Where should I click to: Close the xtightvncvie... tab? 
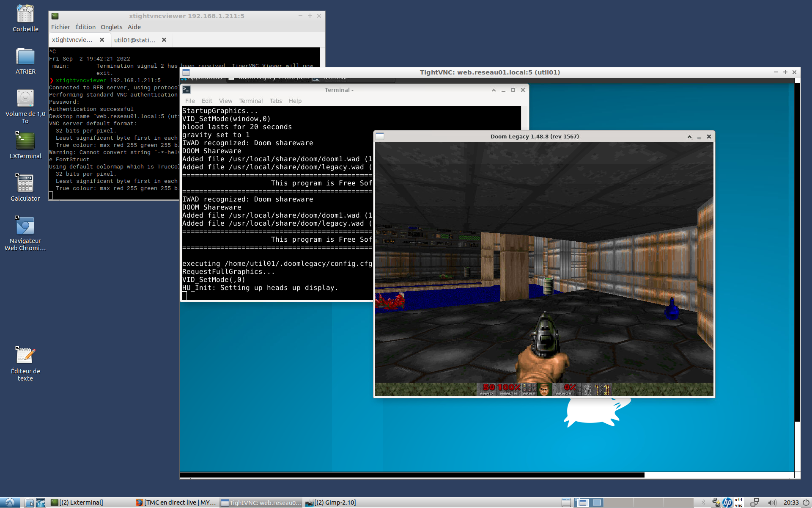102,40
